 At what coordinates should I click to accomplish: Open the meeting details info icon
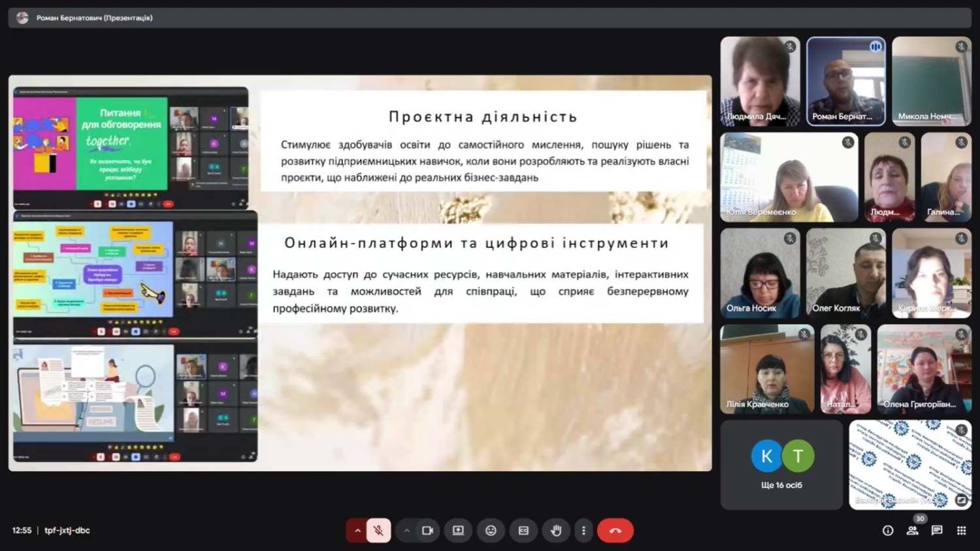888,531
